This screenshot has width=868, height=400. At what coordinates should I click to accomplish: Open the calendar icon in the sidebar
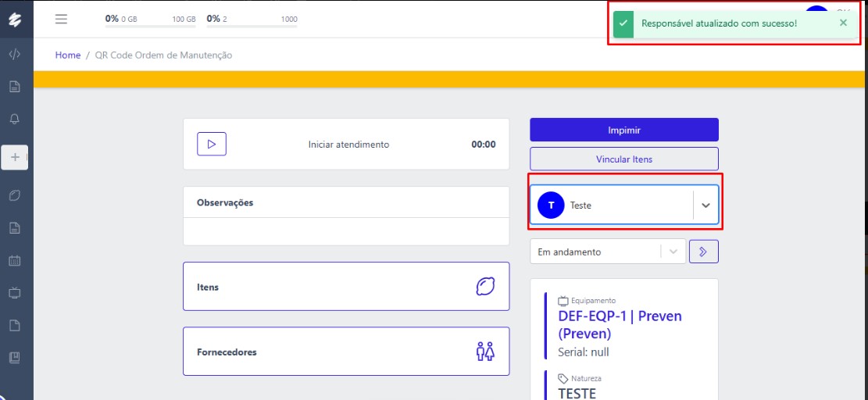tap(14, 261)
